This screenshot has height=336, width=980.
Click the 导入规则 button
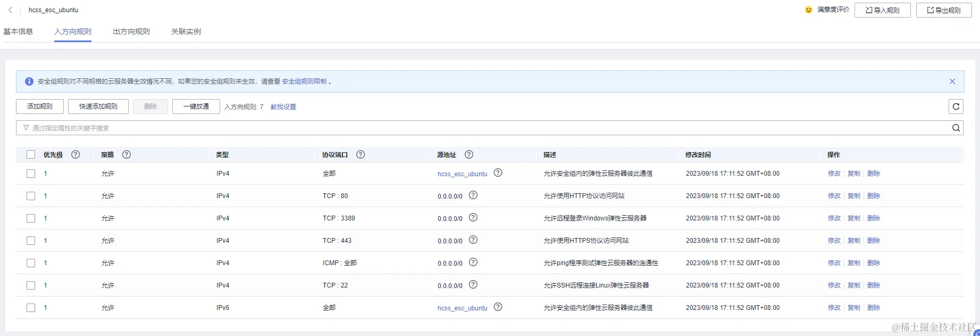pyautogui.click(x=883, y=10)
